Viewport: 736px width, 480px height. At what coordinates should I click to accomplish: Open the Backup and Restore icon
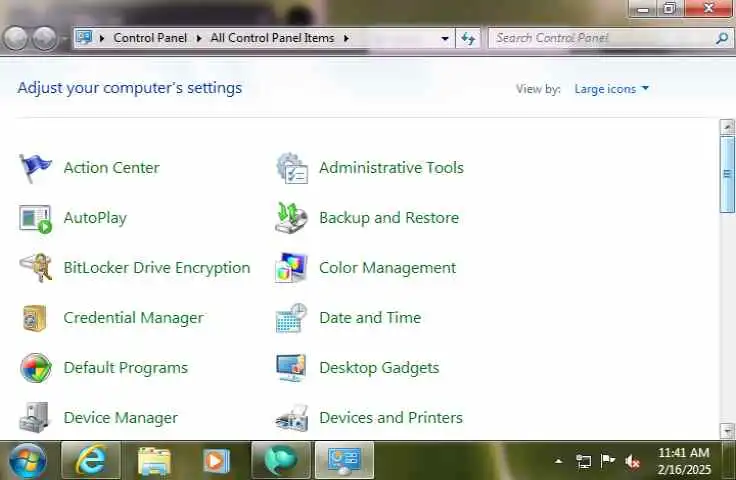click(x=291, y=217)
